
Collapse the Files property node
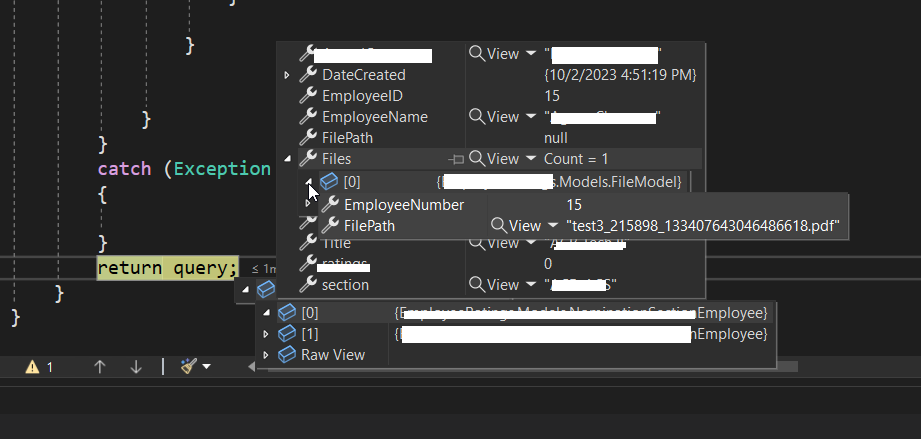287,159
